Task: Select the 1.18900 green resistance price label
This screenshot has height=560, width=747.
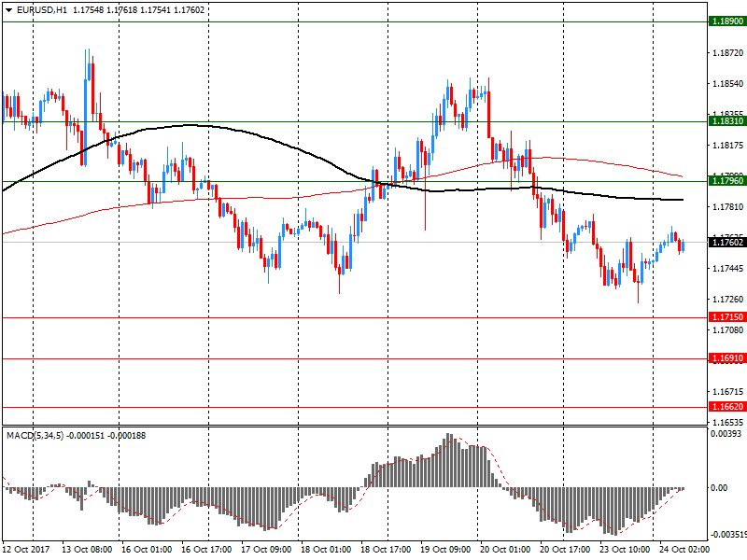Action: click(x=727, y=21)
